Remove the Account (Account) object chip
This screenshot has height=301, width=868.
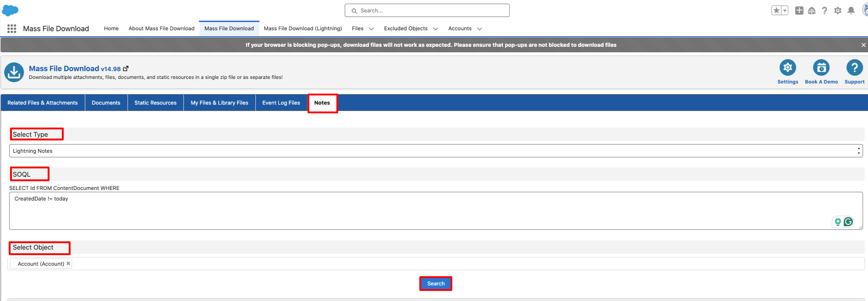tap(68, 263)
